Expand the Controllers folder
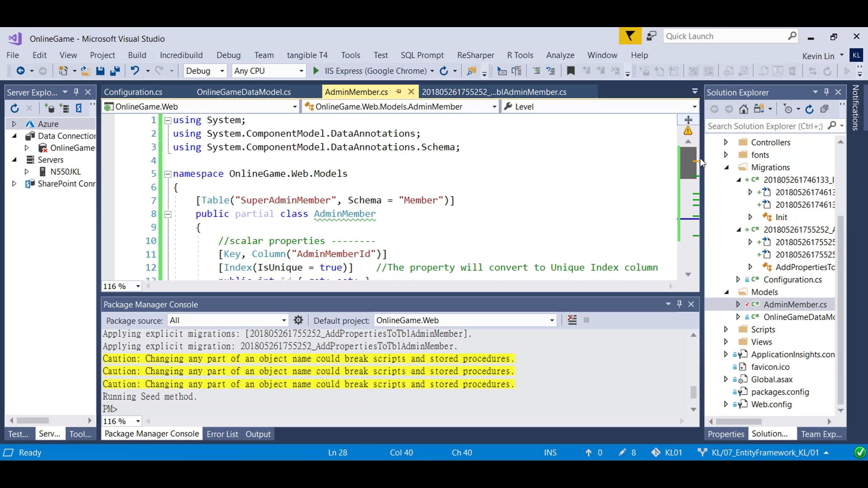Screen dimensions: 868x488 tap(726, 142)
